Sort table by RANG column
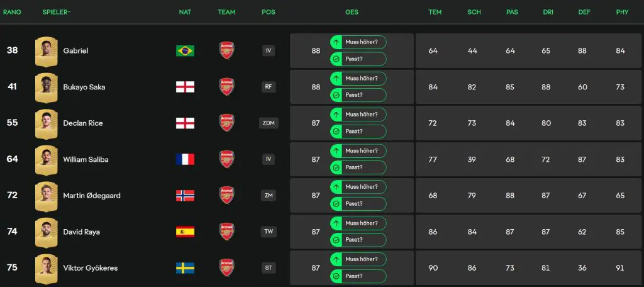Screen dimensions: 644x287 [x=12, y=12]
